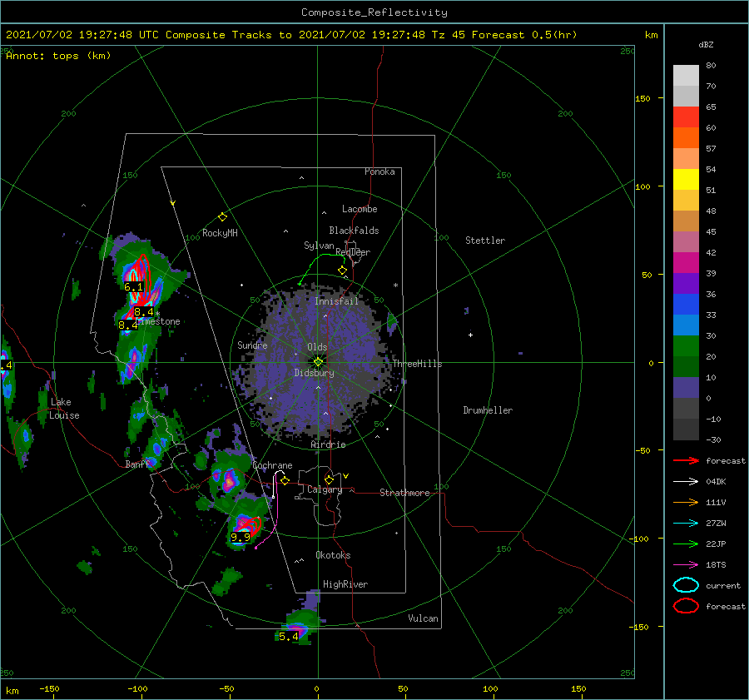Click the yellow diamond marker near RockyMH
Screen dimensions: 749x700
(x=222, y=217)
